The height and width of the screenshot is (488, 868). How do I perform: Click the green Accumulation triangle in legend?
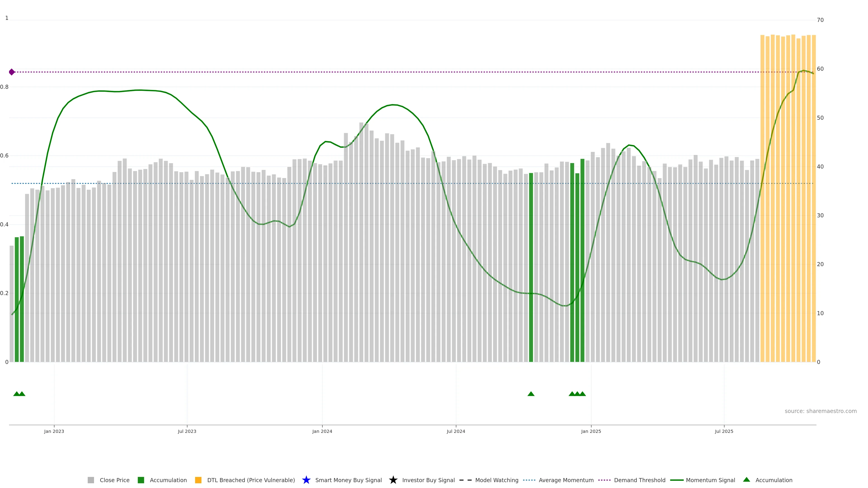[x=746, y=480]
